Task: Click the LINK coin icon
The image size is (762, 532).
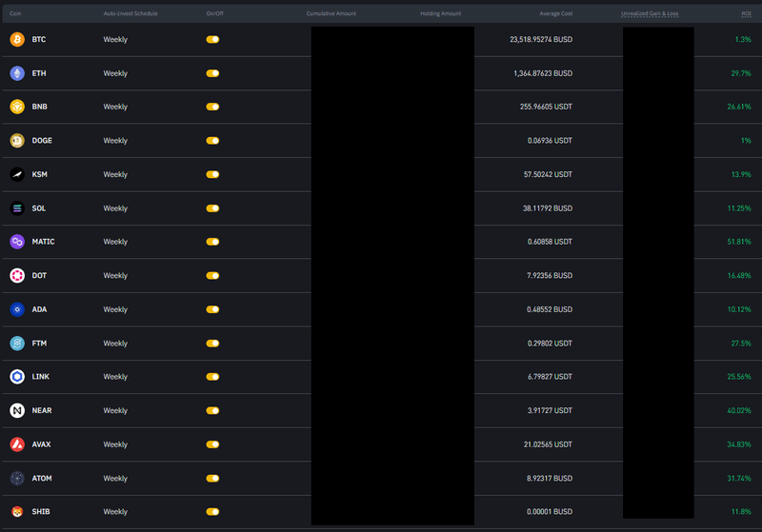Action: [17, 376]
